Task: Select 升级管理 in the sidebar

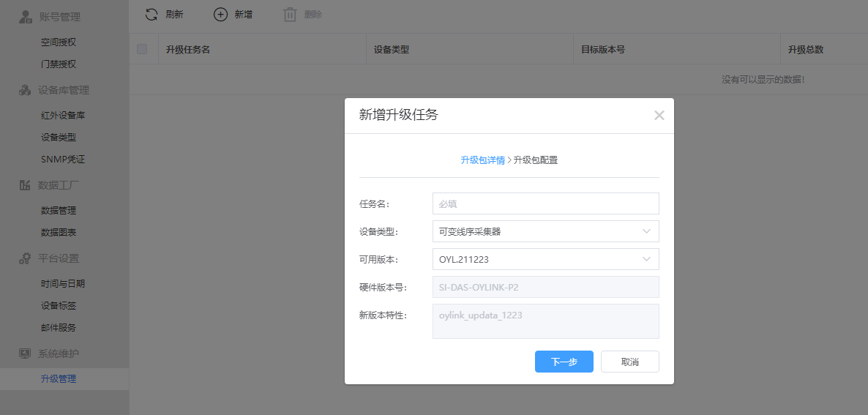Action: point(64,379)
